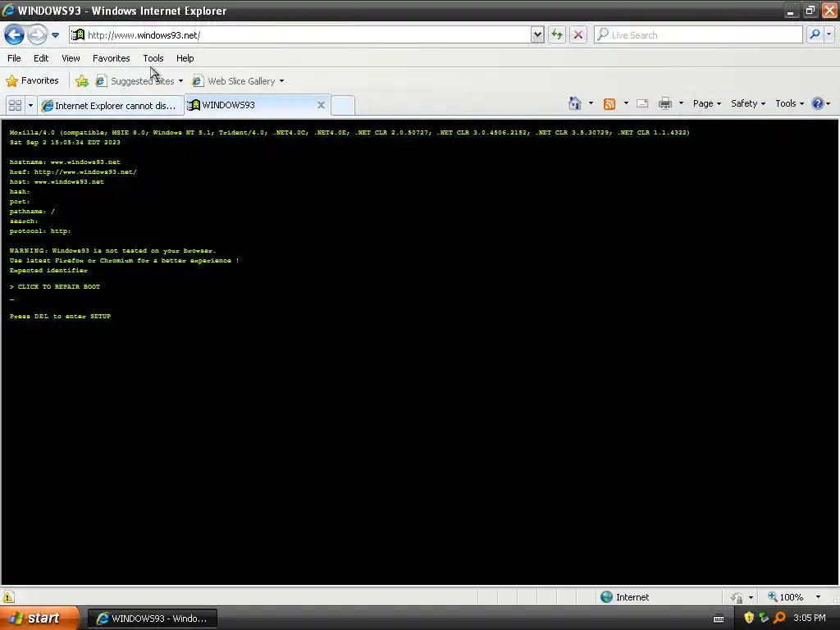Image resolution: width=840 pixels, height=630 pixels.
Task: Expand Web Slice Gallery dropdown arrow
Action: coord(282,81)
